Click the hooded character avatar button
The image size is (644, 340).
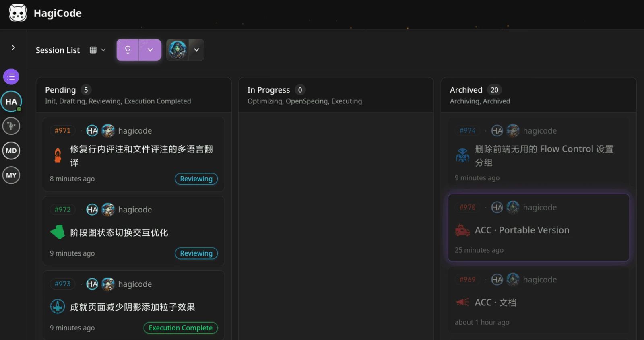tap(178, 50)
